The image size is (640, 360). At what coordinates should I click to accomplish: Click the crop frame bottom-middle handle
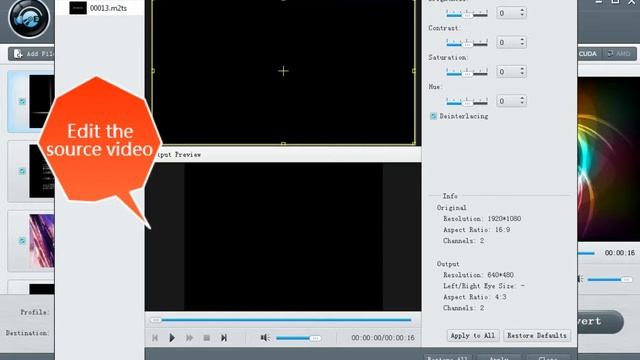(283, 144)
